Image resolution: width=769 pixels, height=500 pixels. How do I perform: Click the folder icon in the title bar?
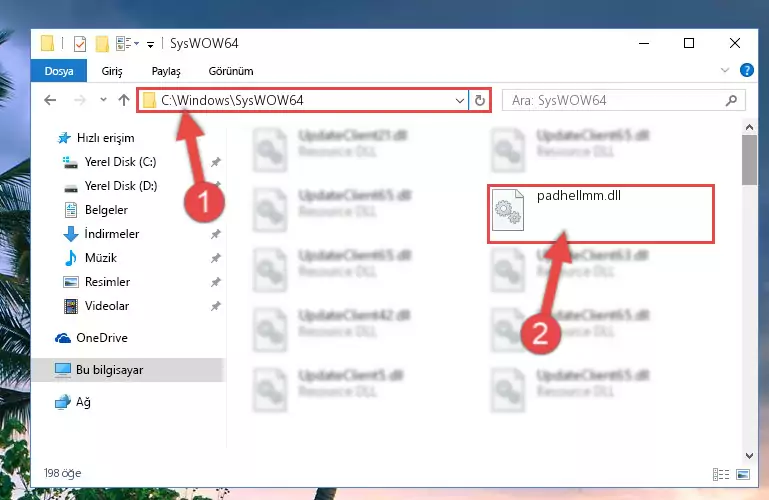point(48,43)
